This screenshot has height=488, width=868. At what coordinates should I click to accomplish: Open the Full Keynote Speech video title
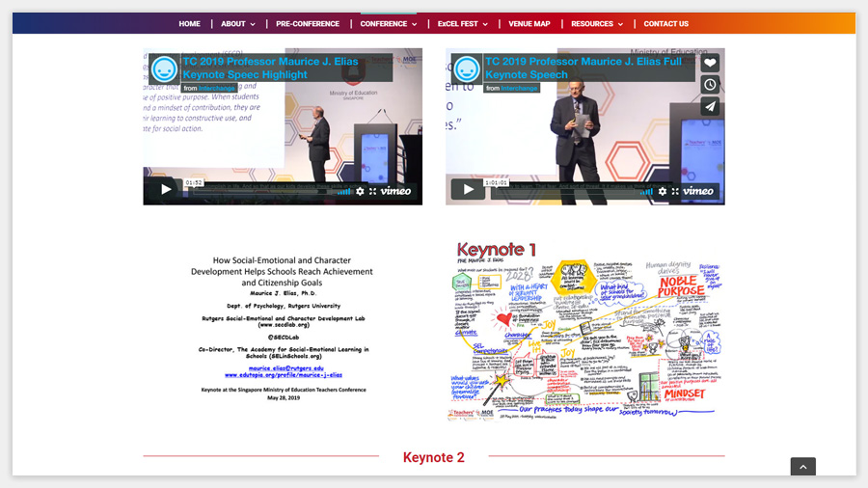[x=583, y=68]
